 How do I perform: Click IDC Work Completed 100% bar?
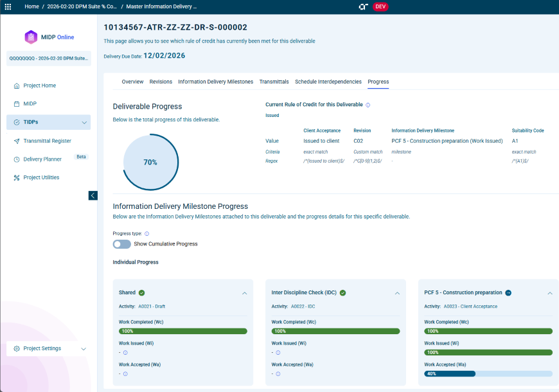[335, 332]
